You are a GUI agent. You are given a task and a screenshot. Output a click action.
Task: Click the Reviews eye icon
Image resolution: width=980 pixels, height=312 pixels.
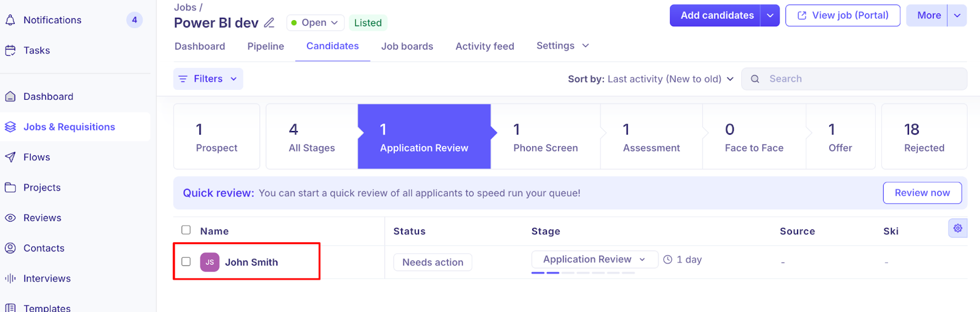click(x=10, y=218)
